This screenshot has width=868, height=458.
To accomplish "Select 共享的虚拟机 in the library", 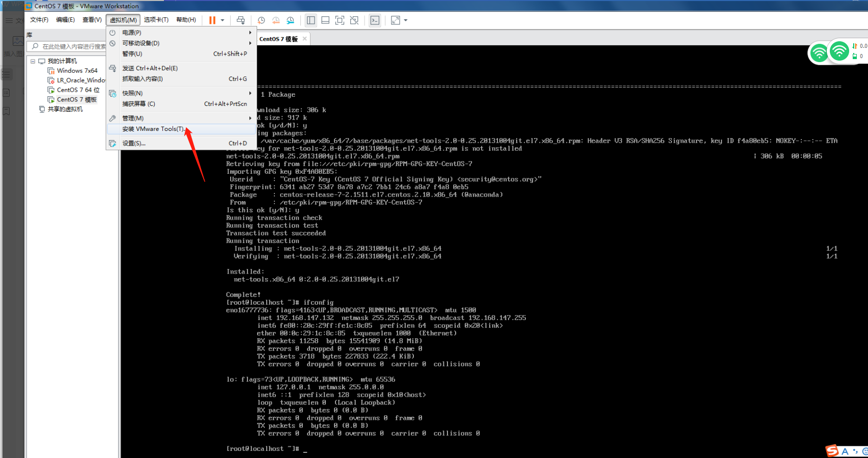I will click(65, 110).
